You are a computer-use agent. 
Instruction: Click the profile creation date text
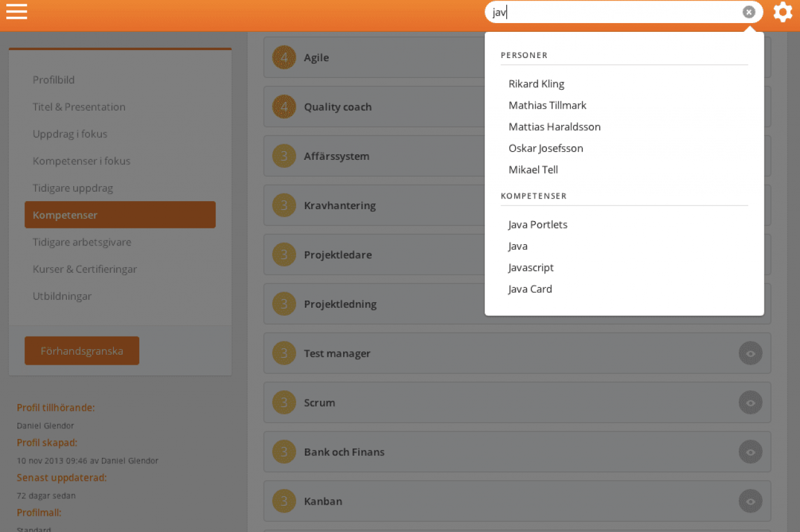click(x=87, y=461)
